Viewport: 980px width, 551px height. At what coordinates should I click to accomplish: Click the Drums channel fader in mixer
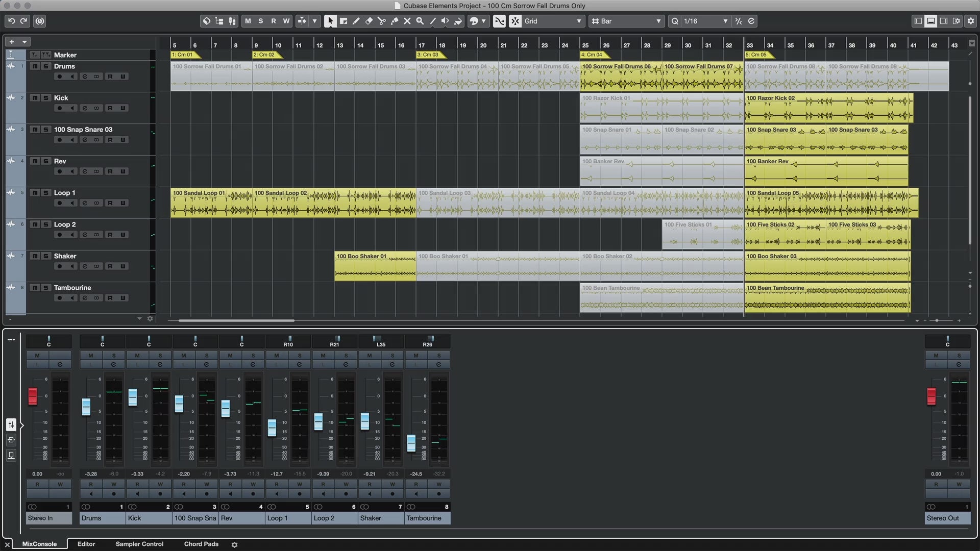pos(86,407)
